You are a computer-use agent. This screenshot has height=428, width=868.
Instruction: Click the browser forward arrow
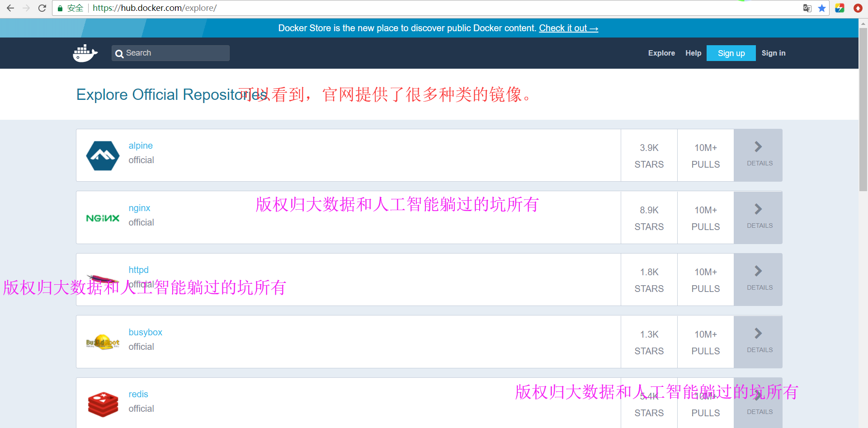(x=26, y=8)
